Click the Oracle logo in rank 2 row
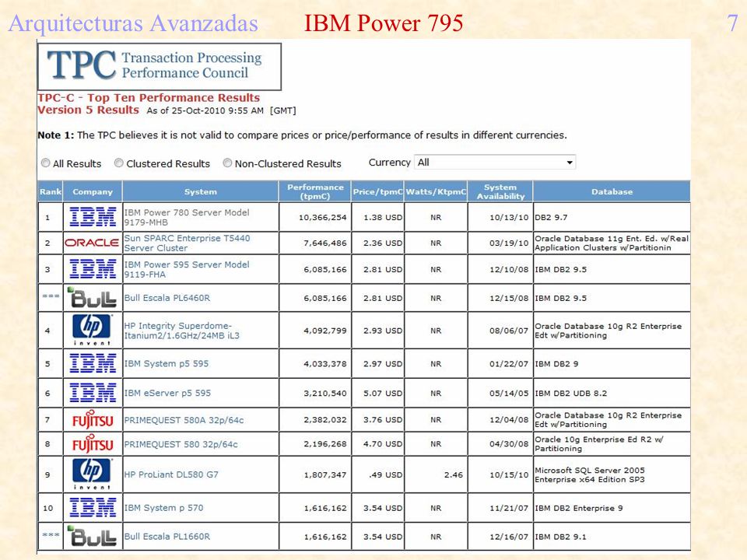The height and width of the screenshot is (560, 747). (92, 243)
